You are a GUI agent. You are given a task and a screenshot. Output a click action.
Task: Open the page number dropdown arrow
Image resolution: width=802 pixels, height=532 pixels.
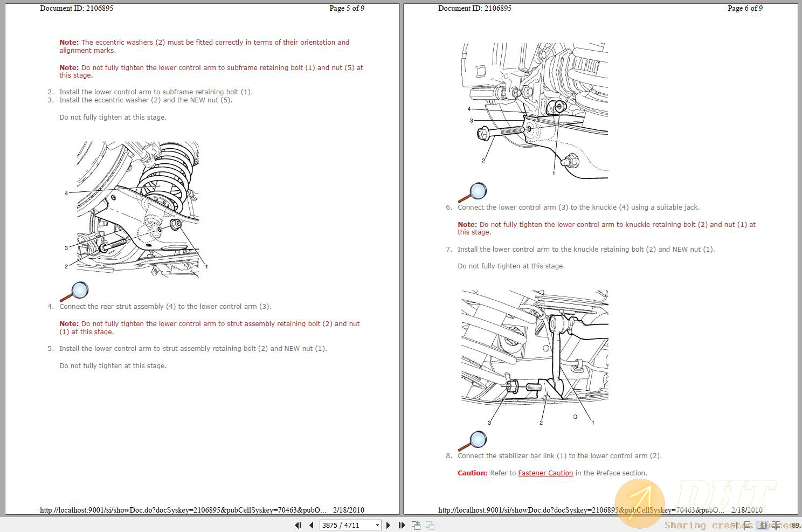377,525
